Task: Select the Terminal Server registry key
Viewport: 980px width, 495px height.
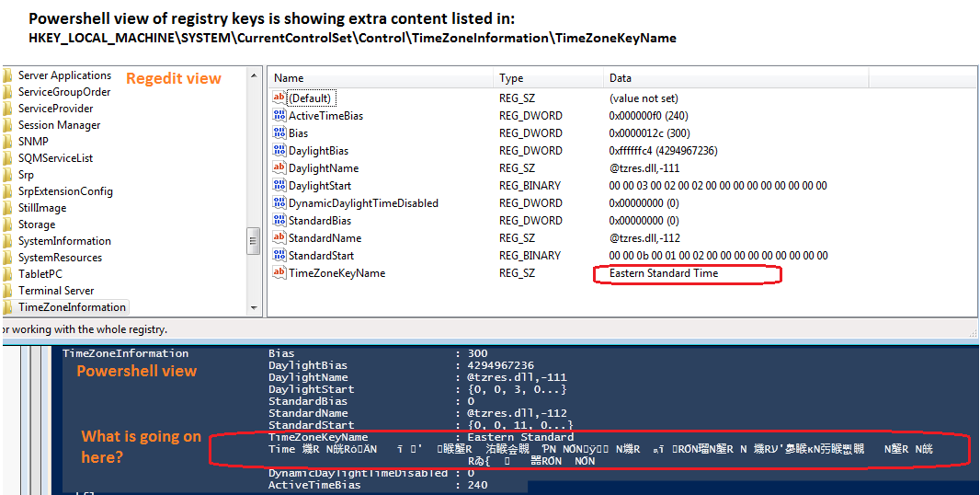Action: click(56, 291)
